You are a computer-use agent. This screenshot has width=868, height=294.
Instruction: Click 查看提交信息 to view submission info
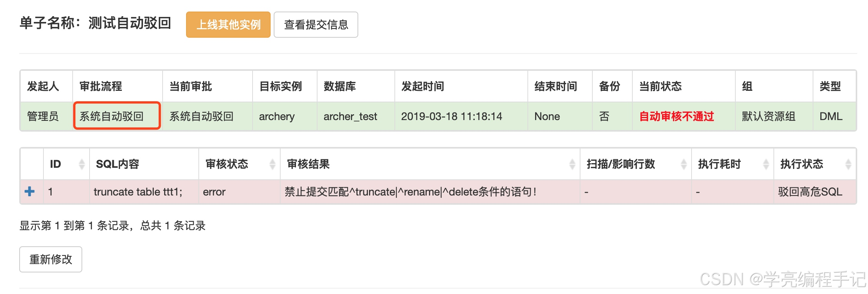(x=316, y=25)
